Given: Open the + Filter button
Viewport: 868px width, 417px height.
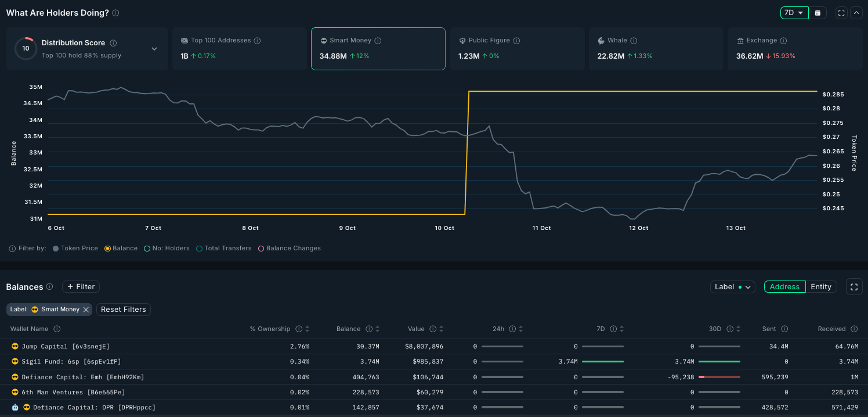Looking at the screenshot, I should (81, 286).
